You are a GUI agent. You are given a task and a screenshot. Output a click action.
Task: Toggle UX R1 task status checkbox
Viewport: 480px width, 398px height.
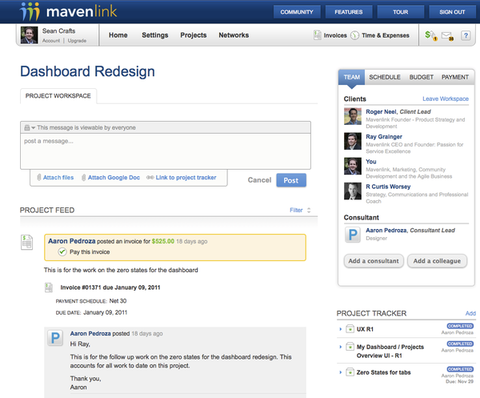(x=350, y=329)
